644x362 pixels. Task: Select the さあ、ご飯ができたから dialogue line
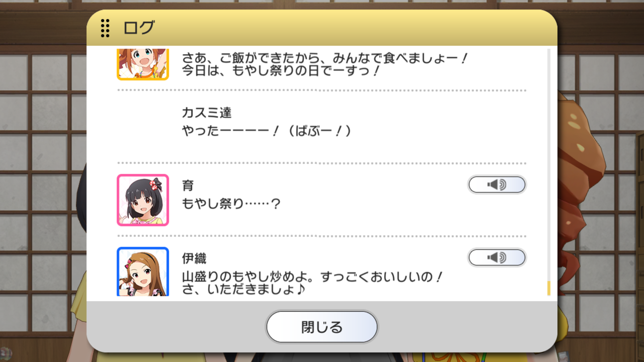click(x=325, y=58)
